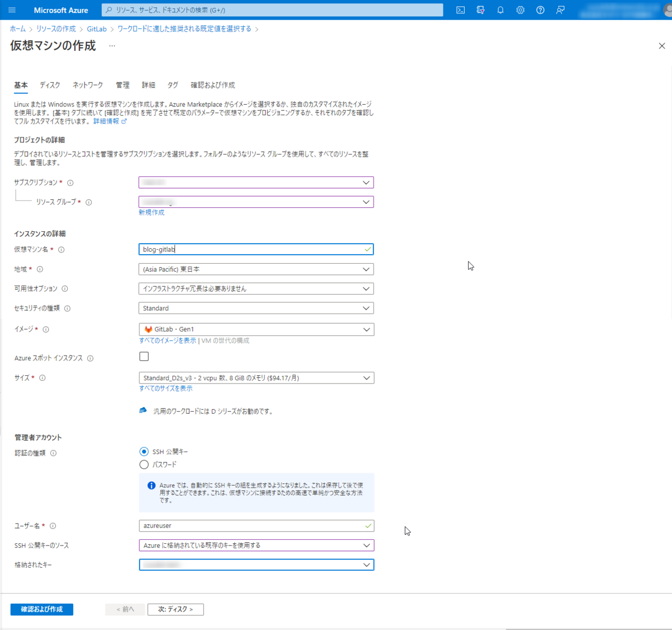This screenshot has height=630, width=672.
Task: Check the Azure スポット インスタンス checkbox
Action: (x=144, y=356)
